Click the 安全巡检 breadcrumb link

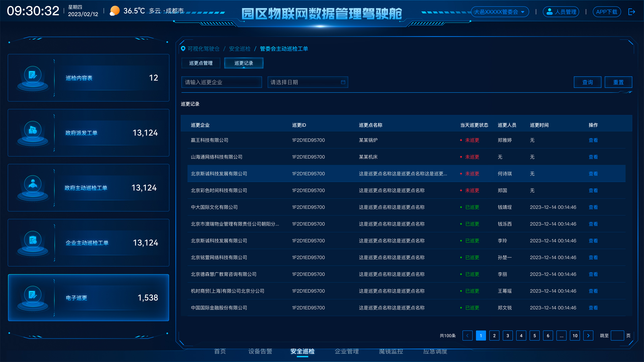(239, 49)
